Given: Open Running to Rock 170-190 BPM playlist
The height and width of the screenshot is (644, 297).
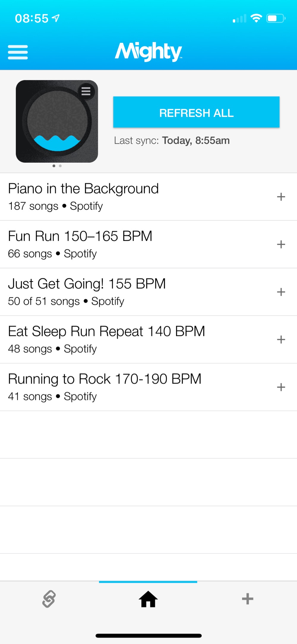Looking at the screenshot, I should point(105,387).
